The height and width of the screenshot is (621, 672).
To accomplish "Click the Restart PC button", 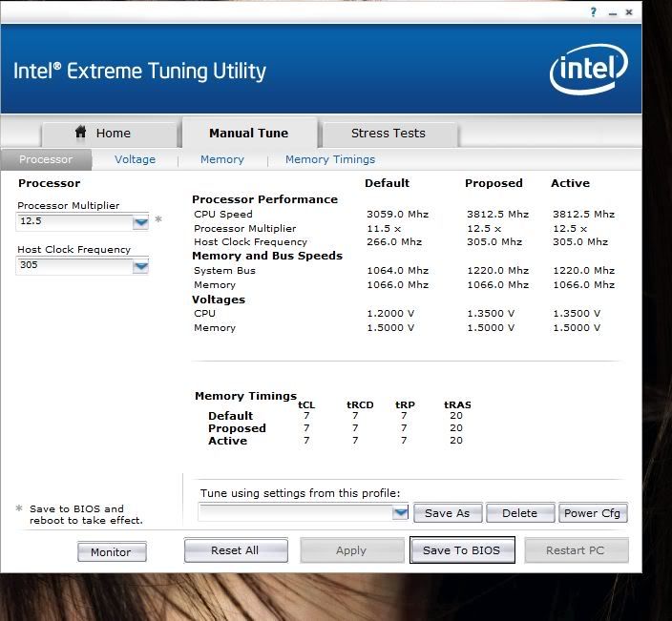I will [576, 550].
